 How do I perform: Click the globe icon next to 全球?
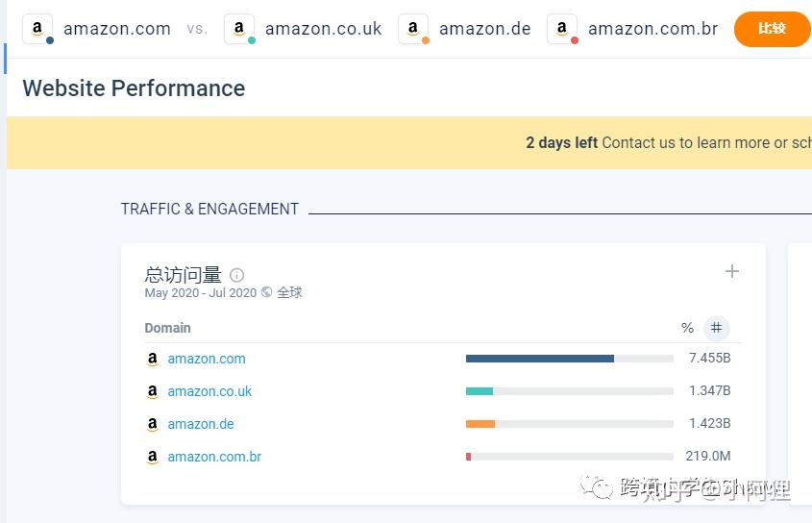point(267,292)
